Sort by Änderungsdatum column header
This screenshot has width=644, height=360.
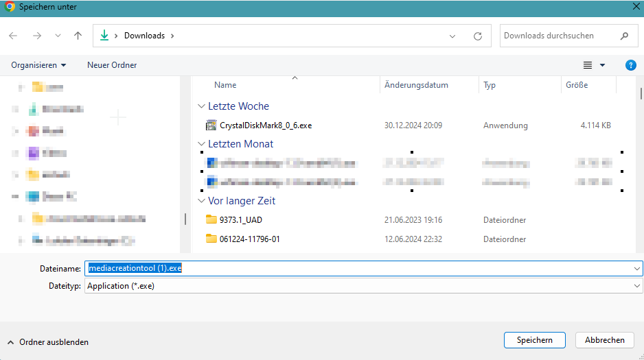(x=416, y=85)
